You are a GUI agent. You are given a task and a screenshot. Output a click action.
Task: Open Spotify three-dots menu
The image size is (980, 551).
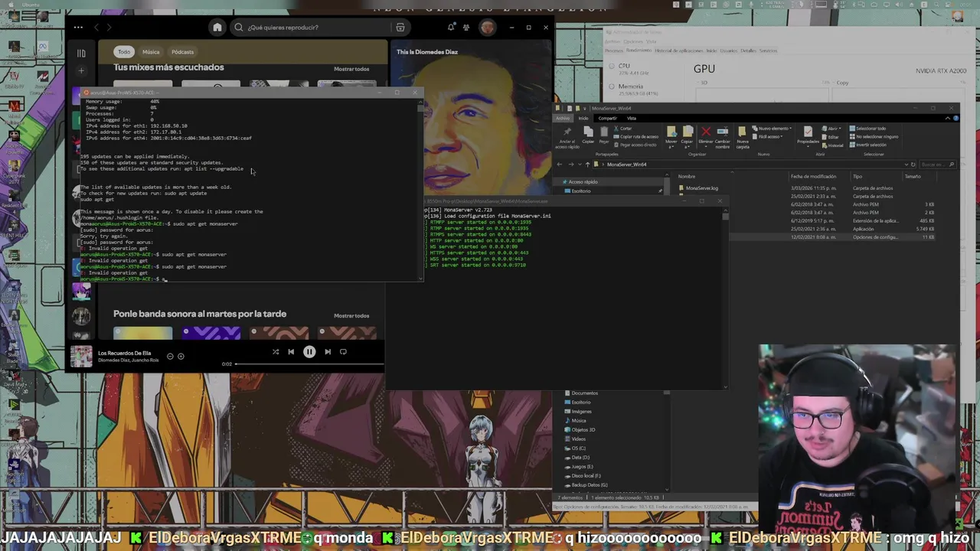[78, 28]
